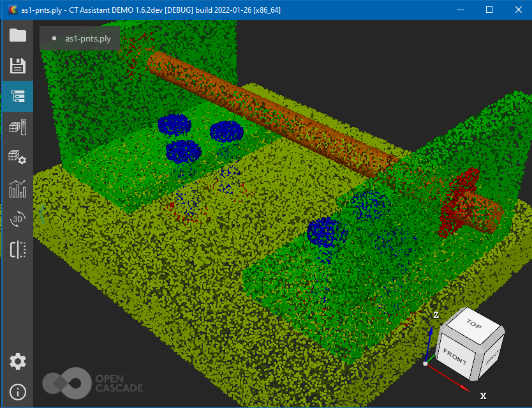Maximize the CT Assistant window
Viewport: 532px width, 408px height.
(489, 10)
